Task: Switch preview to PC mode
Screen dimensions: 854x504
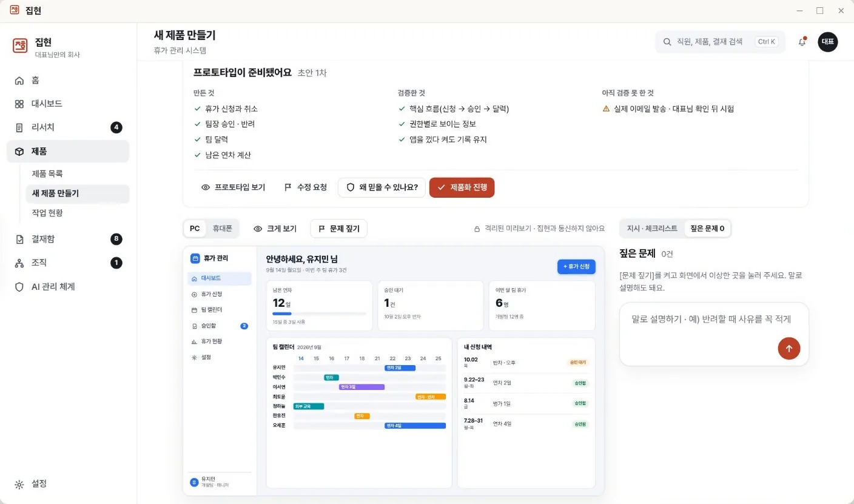Action: (195, 229)
